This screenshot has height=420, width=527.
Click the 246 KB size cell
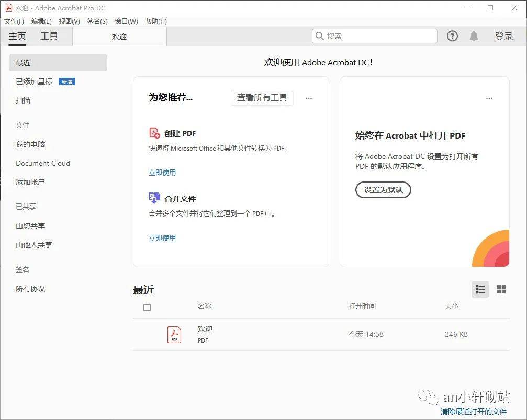pyautogui.click(x=456, y=334)
